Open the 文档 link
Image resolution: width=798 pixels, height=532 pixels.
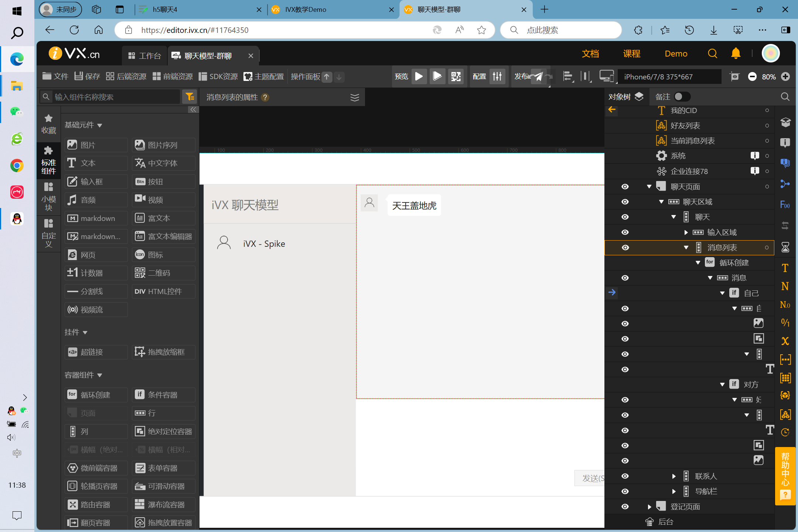(590, 54)
